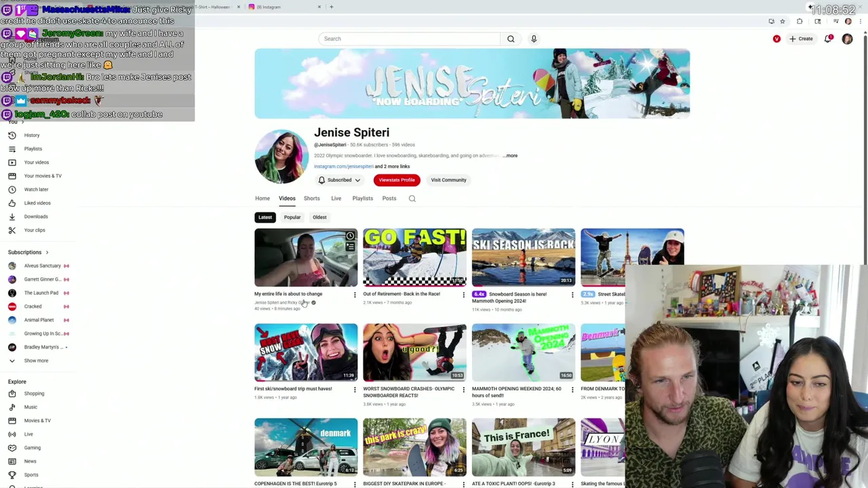The image size is (868, 488).
Task: Open Movies & TV under Explore
Action: click(x=37, y=420)
